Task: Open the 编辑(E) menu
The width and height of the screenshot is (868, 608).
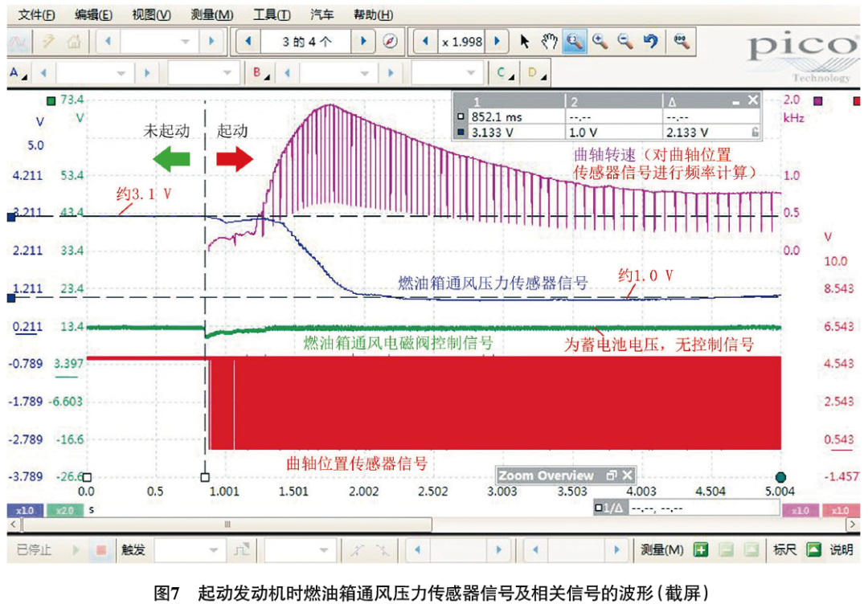Action: click(93, 15)
